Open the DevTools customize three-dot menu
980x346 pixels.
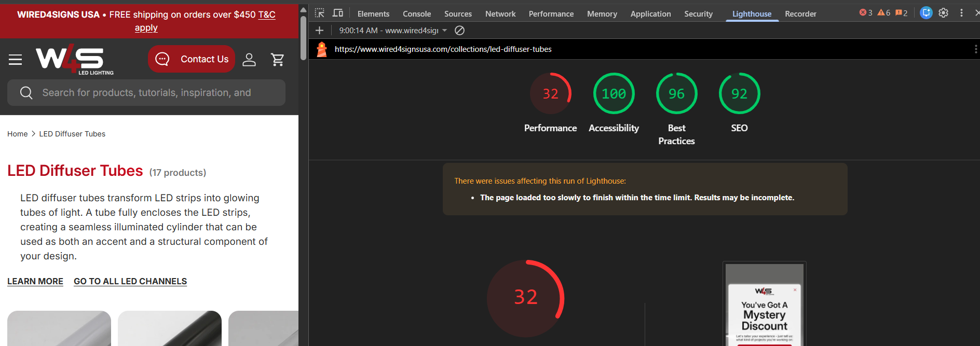click(961, 13)
